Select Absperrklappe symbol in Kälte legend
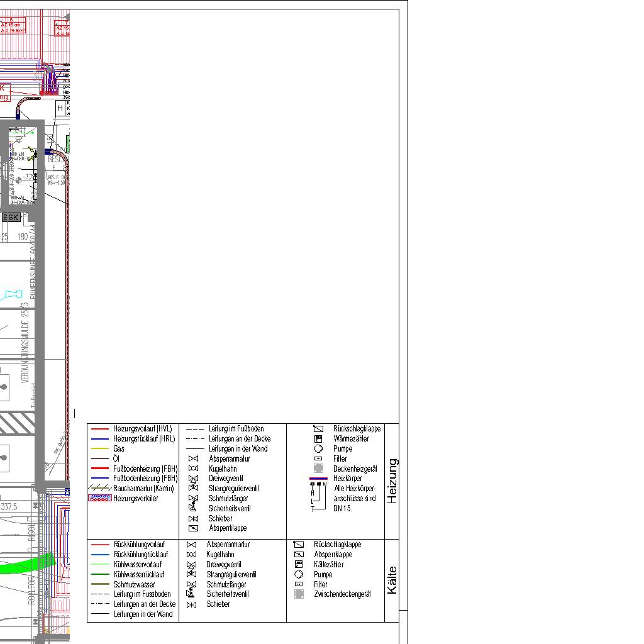 (299, 555)
